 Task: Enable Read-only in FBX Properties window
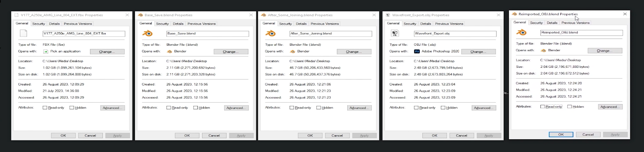pyautogui.click(x=45, y=107)
